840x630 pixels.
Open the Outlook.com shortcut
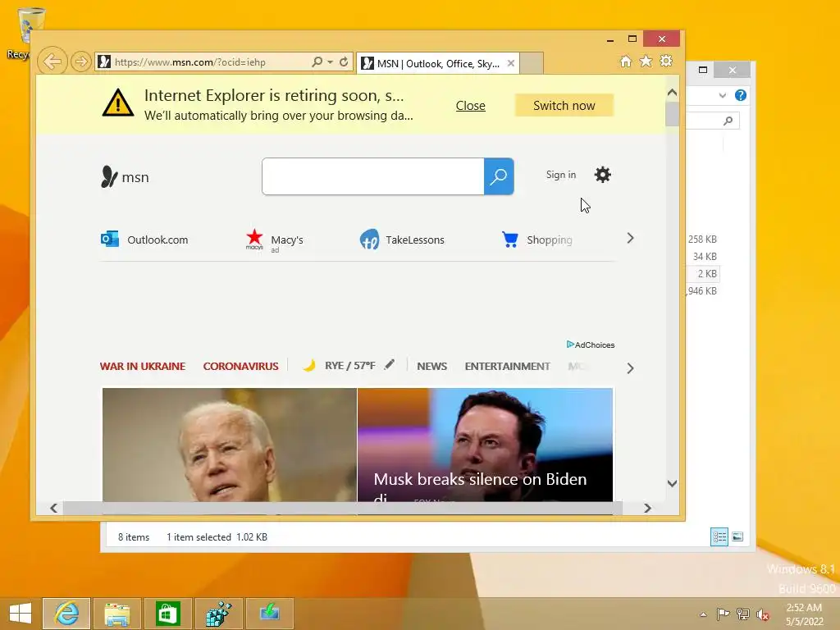(x=144, y=240)
